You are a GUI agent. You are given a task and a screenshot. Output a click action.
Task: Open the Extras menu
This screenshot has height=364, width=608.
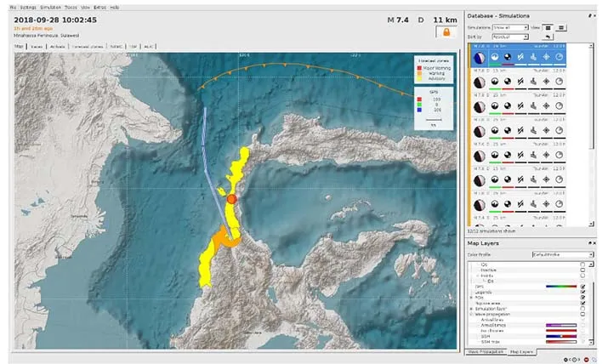[x=99, y=8]
